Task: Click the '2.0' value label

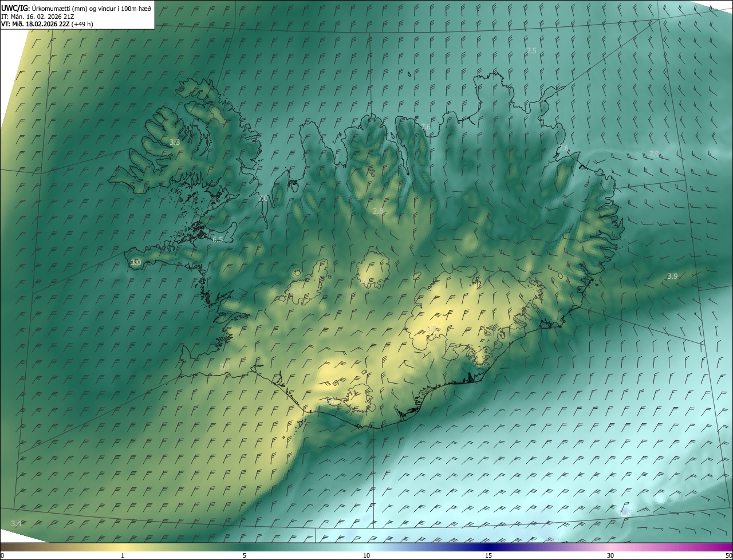Action: point(263,199)
